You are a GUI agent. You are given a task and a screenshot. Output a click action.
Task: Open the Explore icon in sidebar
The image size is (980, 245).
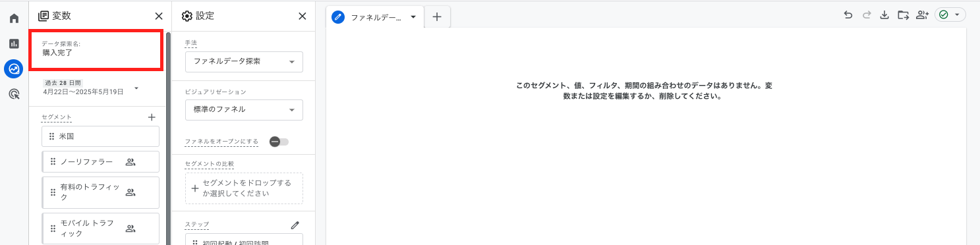14,68
